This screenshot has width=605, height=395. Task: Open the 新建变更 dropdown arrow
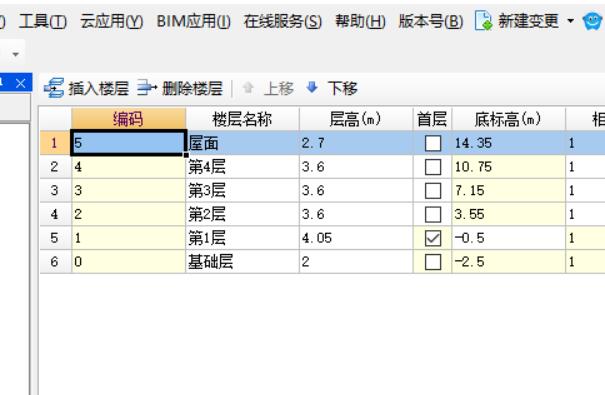[571, 21]
